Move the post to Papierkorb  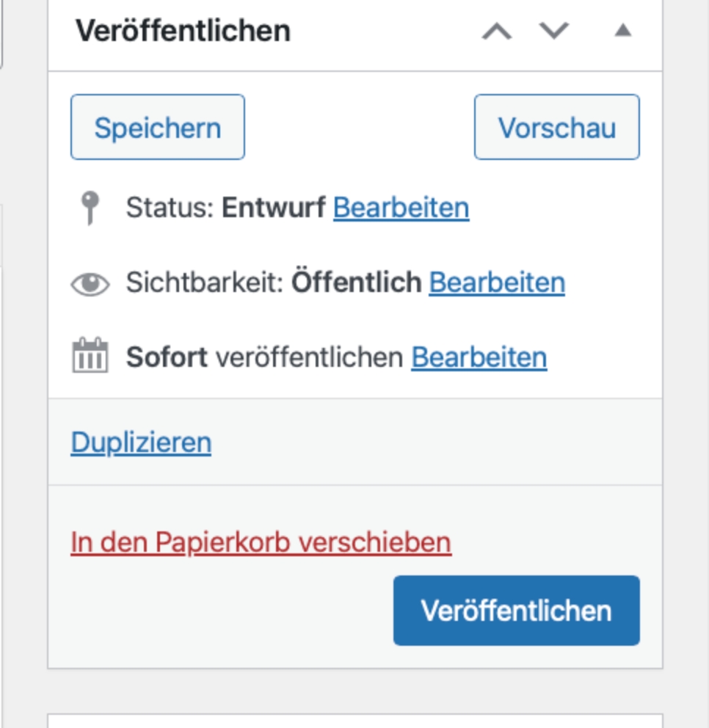(x=261, y=542)
